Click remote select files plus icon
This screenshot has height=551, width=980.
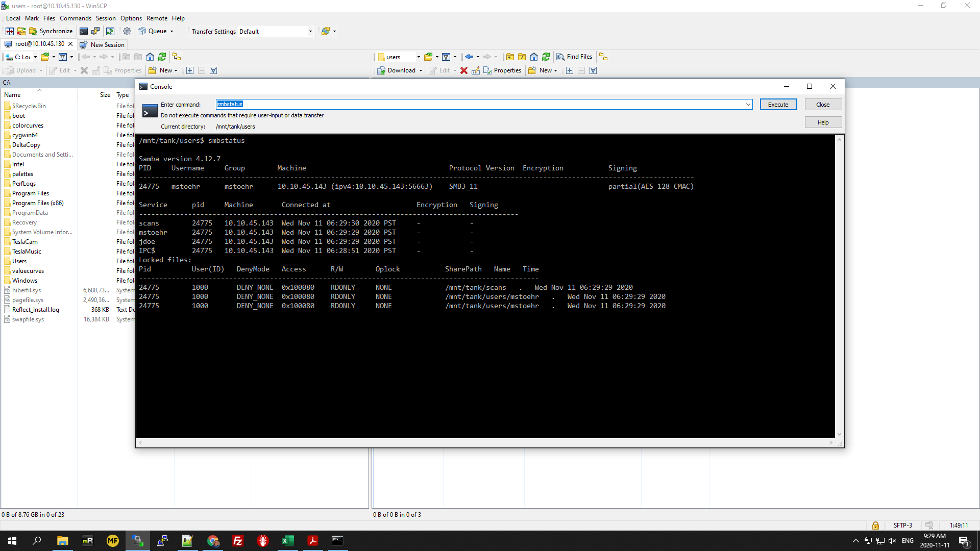point(570,70)
